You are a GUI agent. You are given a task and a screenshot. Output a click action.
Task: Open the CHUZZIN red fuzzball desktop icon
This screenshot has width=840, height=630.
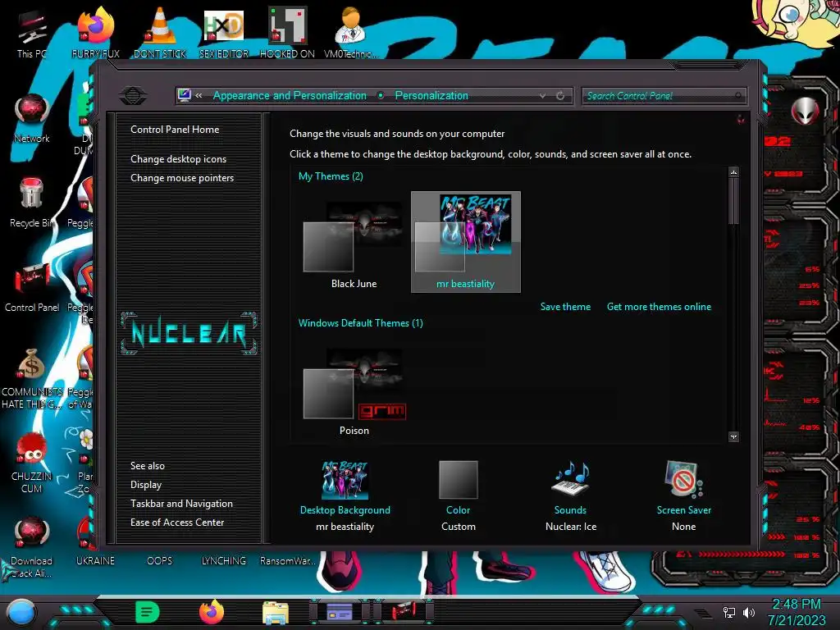click(32, 463)
